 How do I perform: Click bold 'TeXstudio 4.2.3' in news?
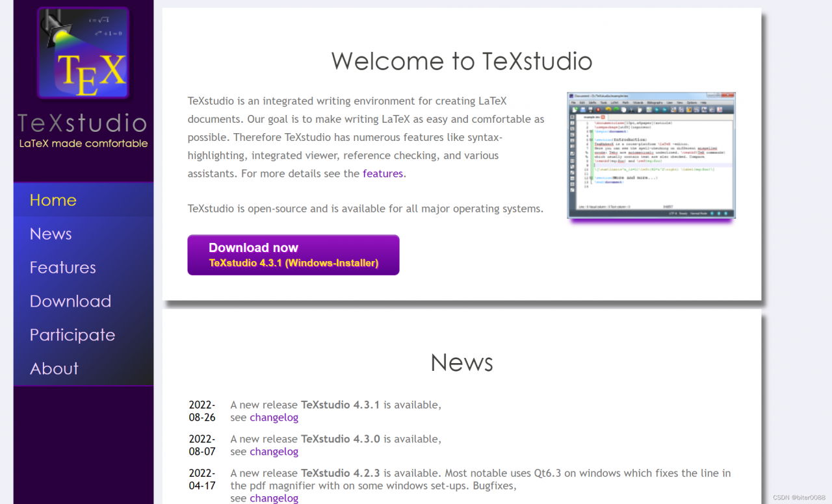tap(340, 473)
